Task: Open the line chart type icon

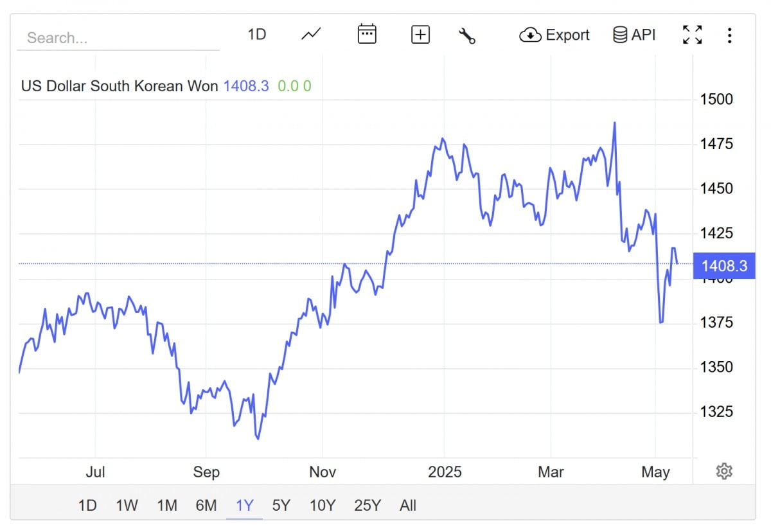Action: [x=311, y=35]
